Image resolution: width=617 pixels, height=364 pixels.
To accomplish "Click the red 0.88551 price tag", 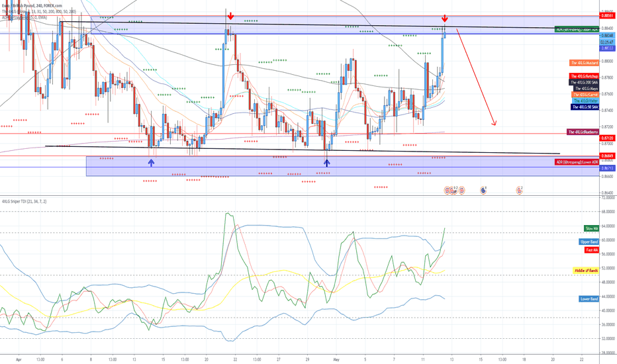I will click(608, 16).
